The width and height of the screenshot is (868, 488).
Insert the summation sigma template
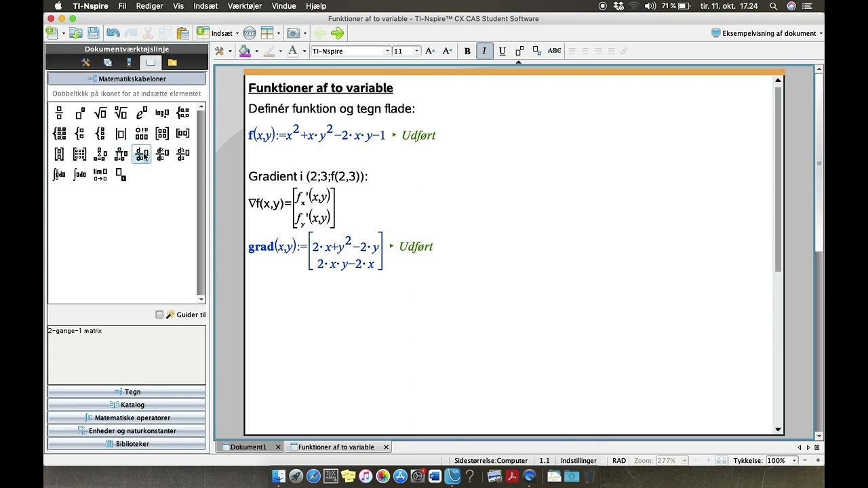[x=100, y=155]
